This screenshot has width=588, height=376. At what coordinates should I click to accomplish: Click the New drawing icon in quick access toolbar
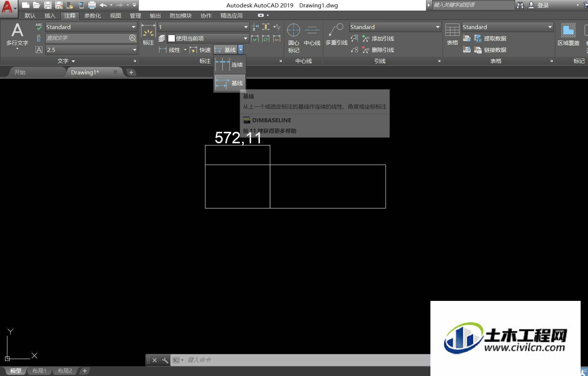(x=25, y=5)
